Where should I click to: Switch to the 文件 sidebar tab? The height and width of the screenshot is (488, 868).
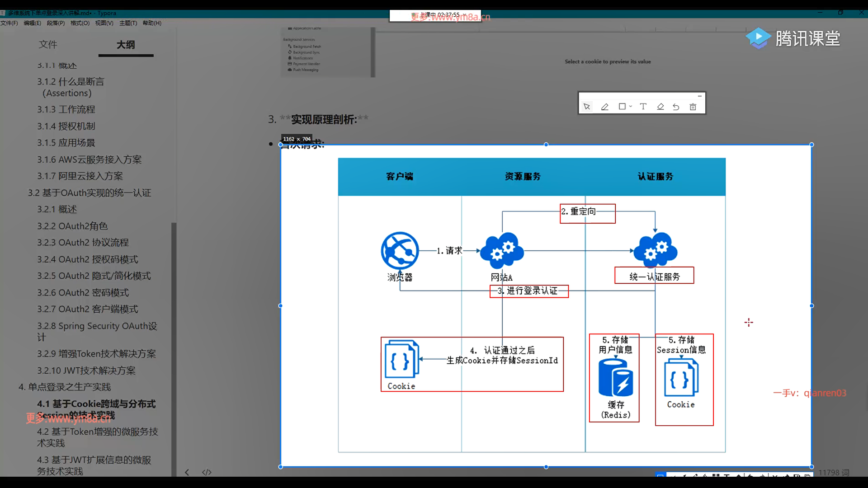click(x=48, y=44)
